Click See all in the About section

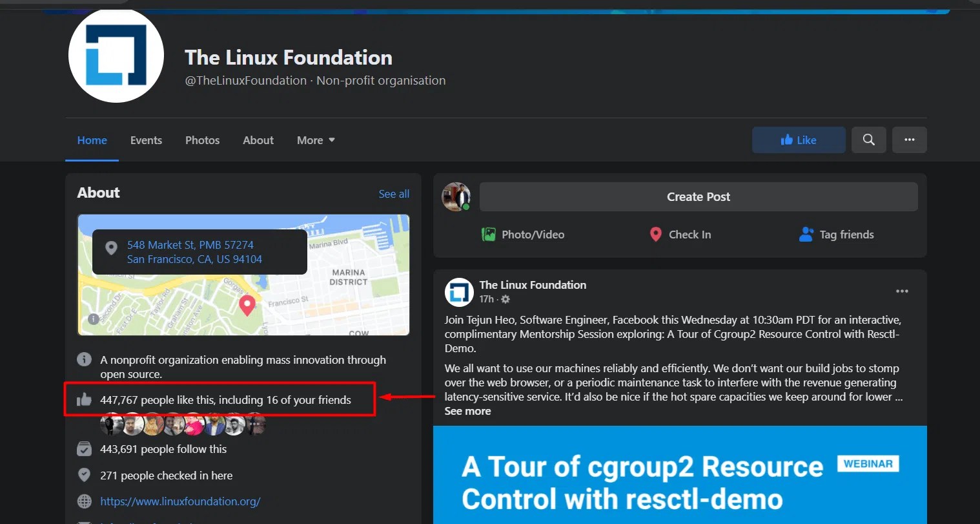394,193
